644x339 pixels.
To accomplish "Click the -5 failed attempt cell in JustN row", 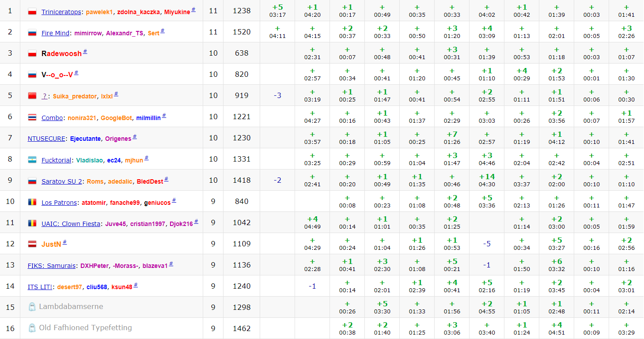I will click(487, 244).
